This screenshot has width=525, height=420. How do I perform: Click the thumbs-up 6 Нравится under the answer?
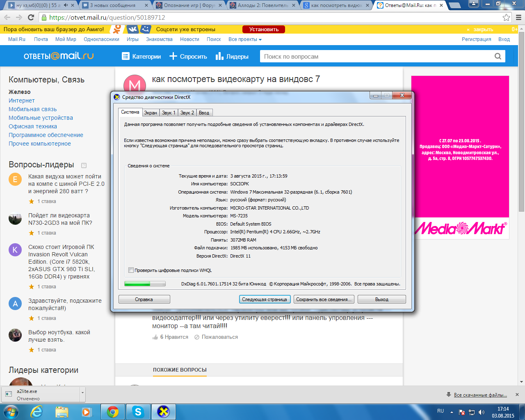(x=170, y=337)
